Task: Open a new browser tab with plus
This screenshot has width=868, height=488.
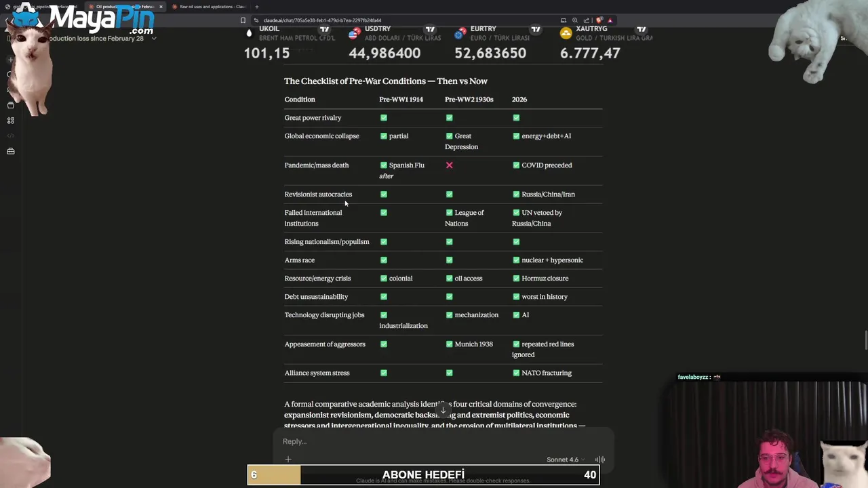Action: [x=256, y=7]
